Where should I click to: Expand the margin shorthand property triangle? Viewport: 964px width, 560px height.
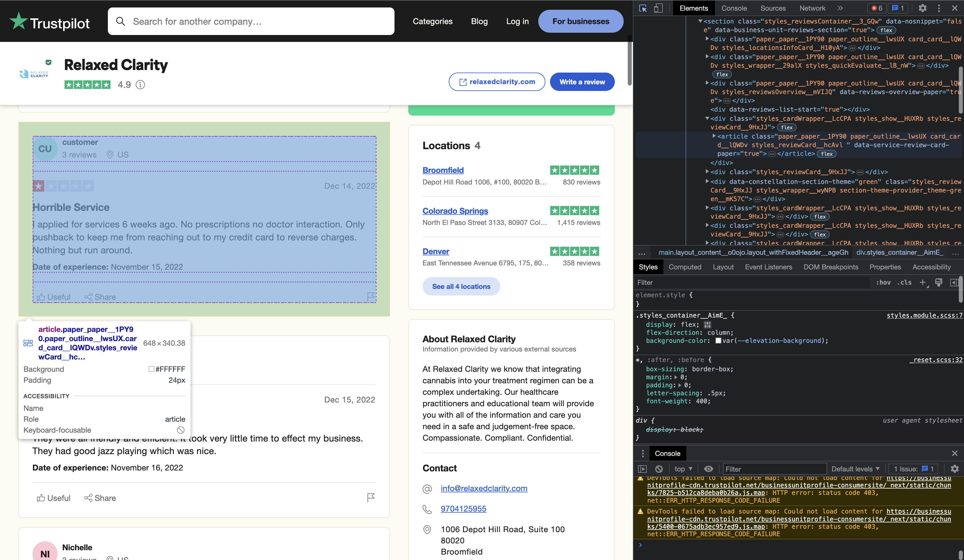click(676, 377)
